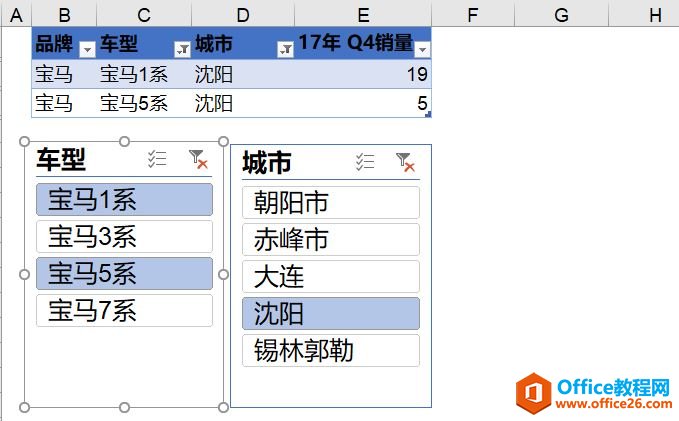Select column H header
The height and width of the screenshot is (421, 679).
644,14
